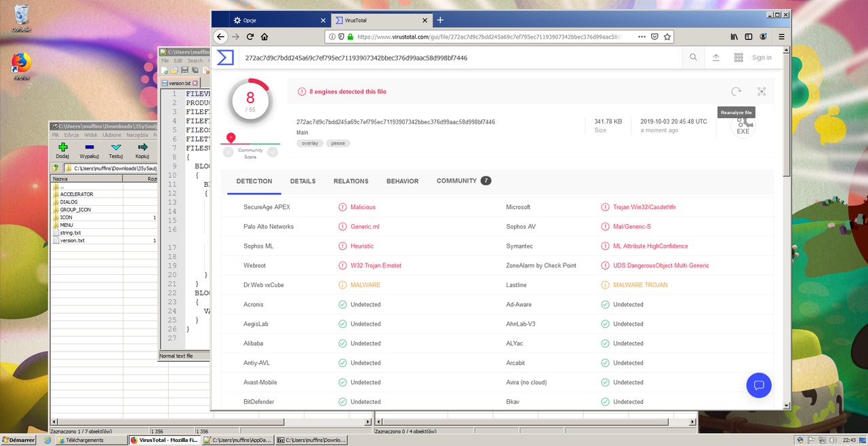Click the 7-Zip Testuj icon
This screenshot has height=446, width=868.
(x=116, y=147)
